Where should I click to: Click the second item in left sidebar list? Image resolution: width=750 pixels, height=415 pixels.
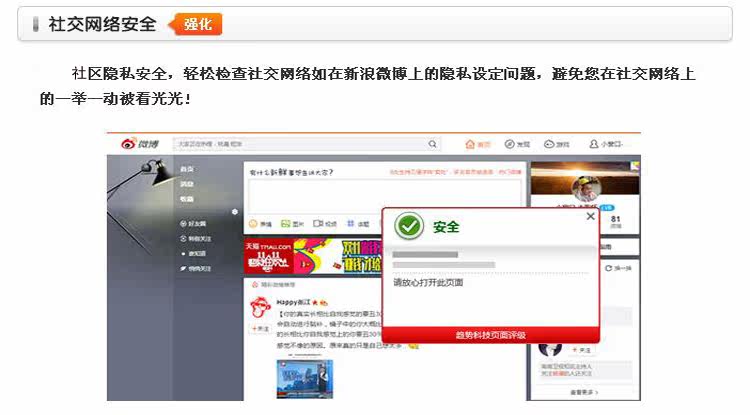(187, 184)
